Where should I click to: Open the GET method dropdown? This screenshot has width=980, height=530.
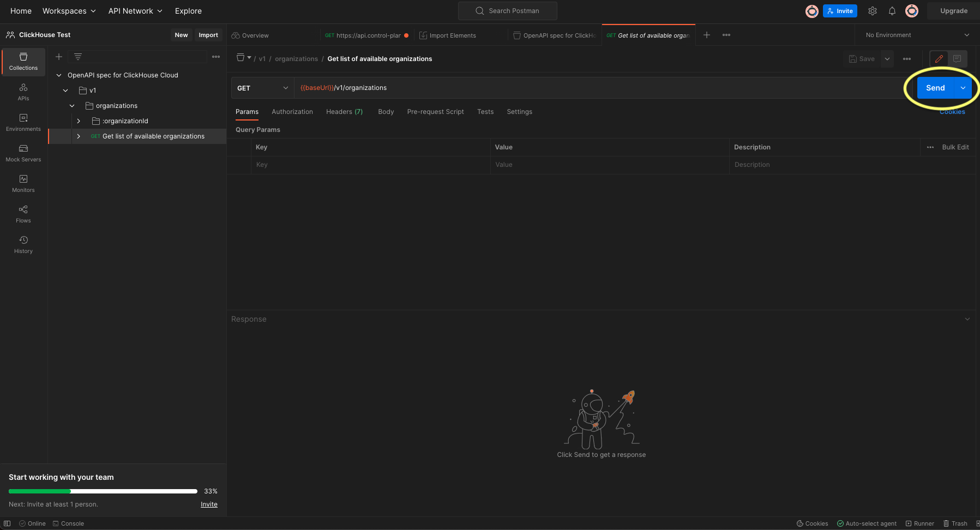(262, 87)
